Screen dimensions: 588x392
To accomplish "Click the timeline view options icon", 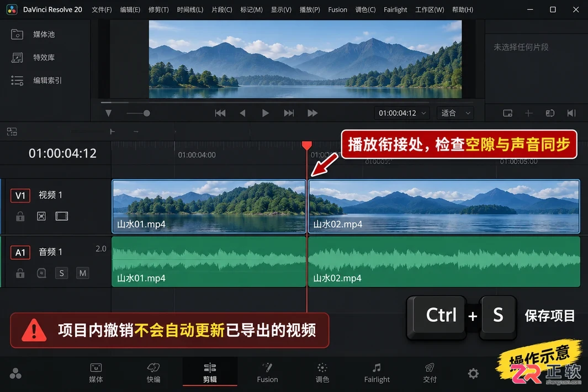I will tap(12, 131).
